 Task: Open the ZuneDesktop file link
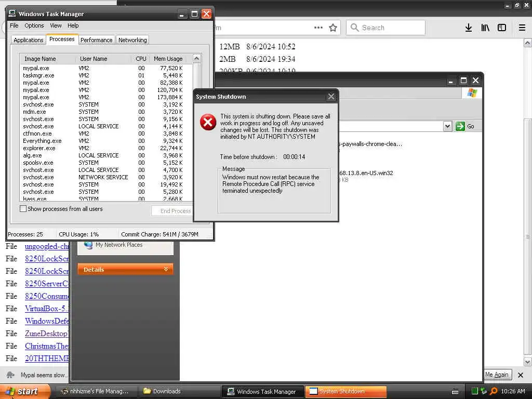[x=46, y=334]
